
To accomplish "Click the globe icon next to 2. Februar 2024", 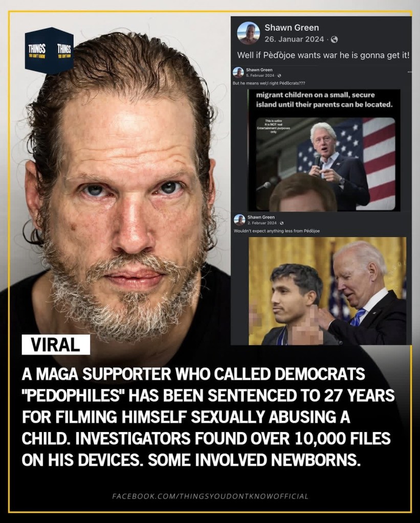I will coord(282,223).
